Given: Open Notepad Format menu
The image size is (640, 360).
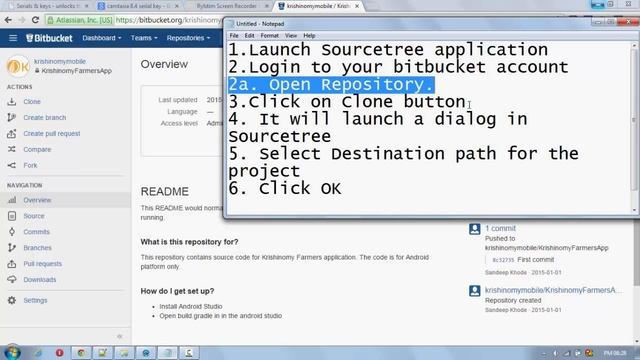Looking at the screenshot, I should click(x=269, y=36).
